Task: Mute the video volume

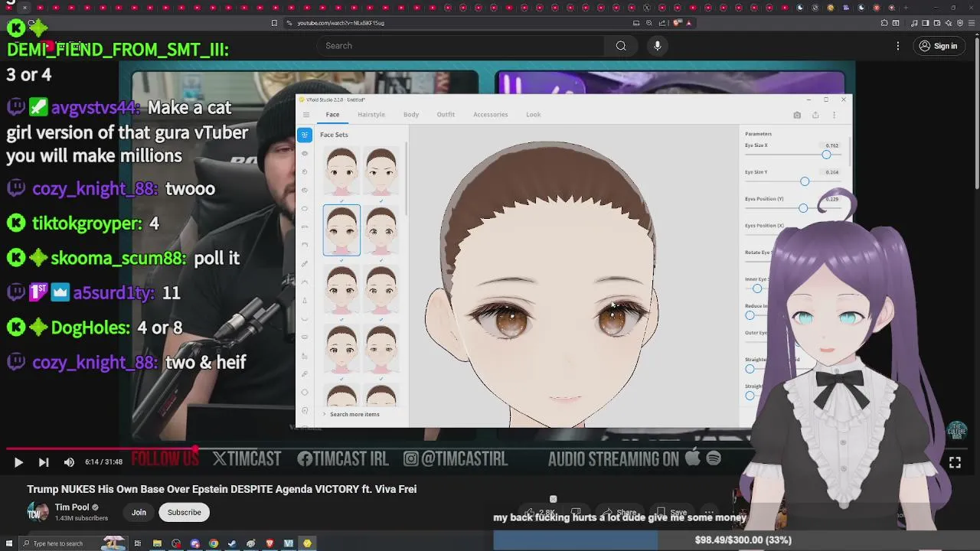Action: point(69,462)
